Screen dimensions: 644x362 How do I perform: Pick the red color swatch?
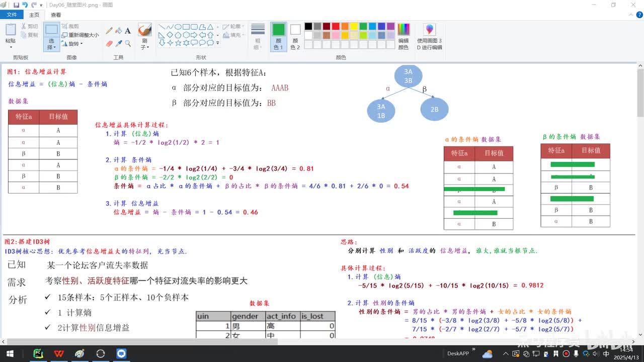coord(336,26)
